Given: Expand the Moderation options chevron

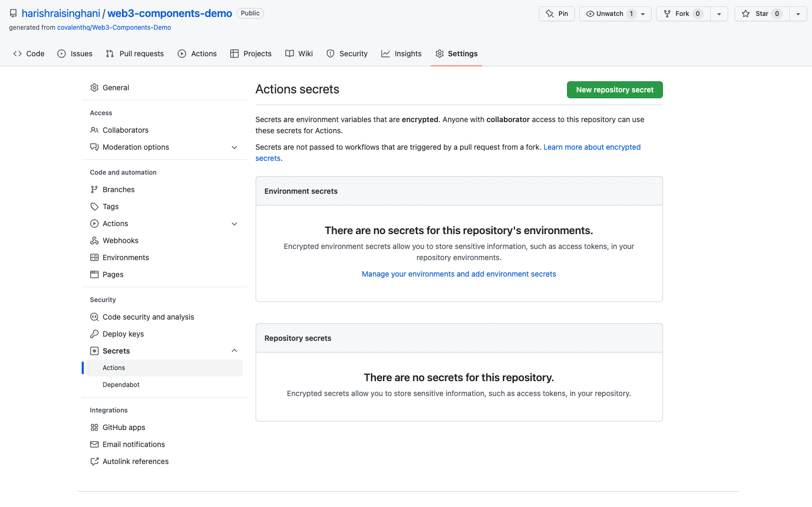Looking at the screenshot, I should [234, 148].
